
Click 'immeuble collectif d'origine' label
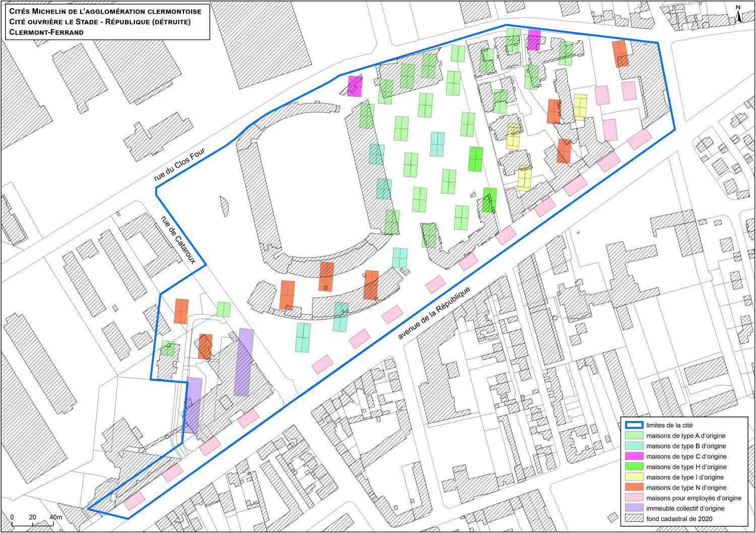pyautogui.click(x=685, y=508)
